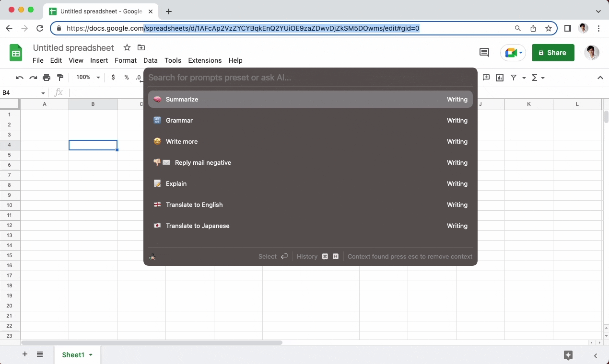Click the wizard avatar icon in the prompt palette
Image resolution: width=609 pixels, height=364 pixels.
coord(152,257)
